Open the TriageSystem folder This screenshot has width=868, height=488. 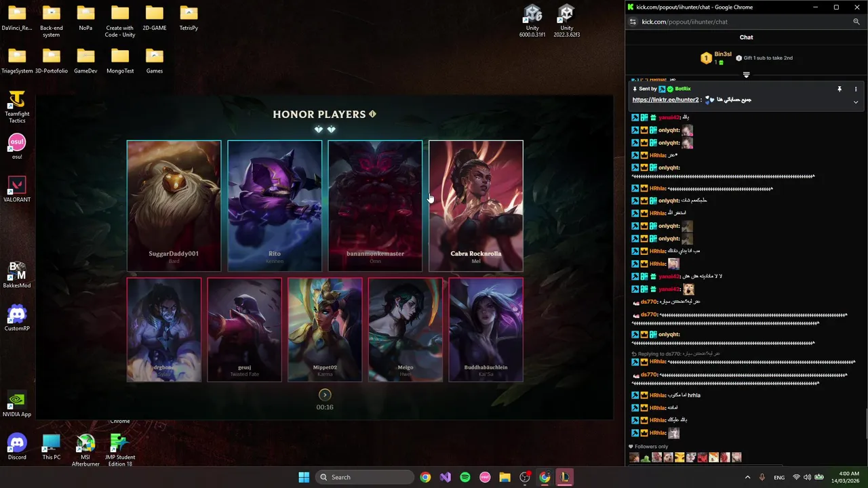(x=17, y=61)
